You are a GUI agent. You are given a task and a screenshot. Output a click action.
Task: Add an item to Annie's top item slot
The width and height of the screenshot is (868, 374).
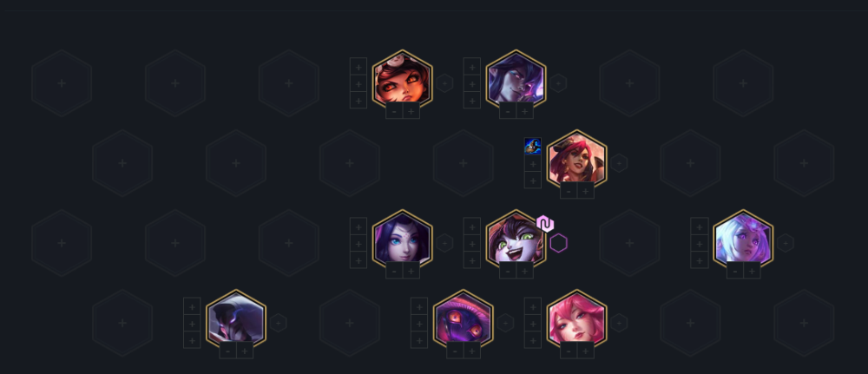[358, 68]
